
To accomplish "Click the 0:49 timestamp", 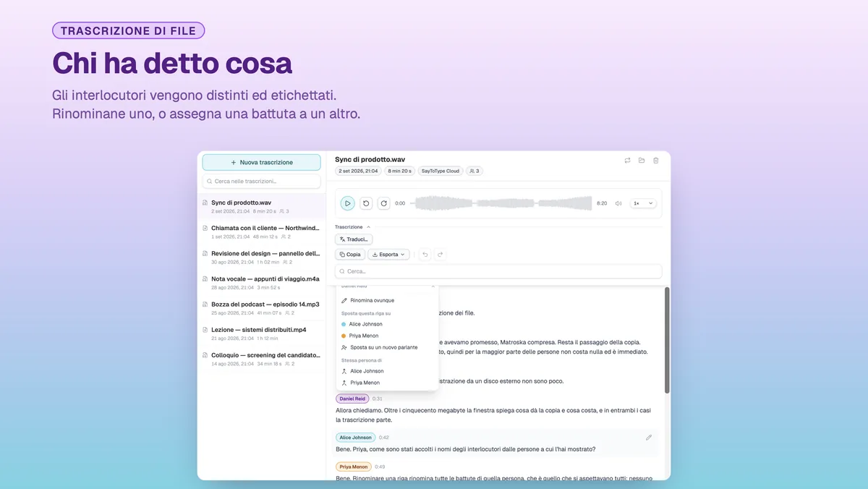I will click(x=380, y=467).
